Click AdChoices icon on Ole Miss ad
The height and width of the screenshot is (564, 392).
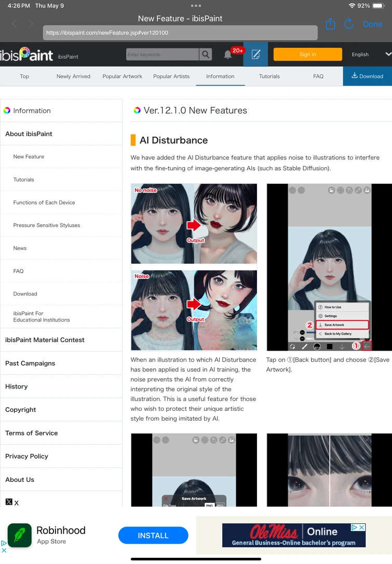[355, 527]
